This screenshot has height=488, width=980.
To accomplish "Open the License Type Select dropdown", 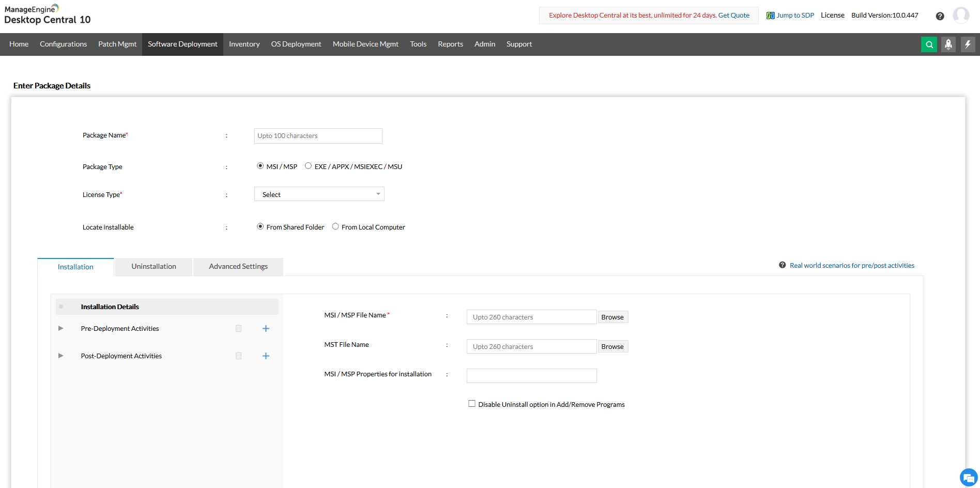I will (x=319, y=194).
